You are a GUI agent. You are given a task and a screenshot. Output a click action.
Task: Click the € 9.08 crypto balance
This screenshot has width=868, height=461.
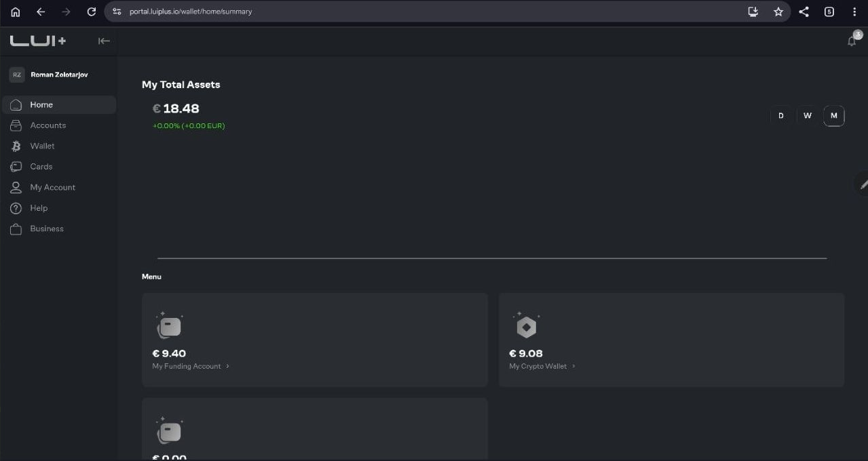(x=526, y=353)
